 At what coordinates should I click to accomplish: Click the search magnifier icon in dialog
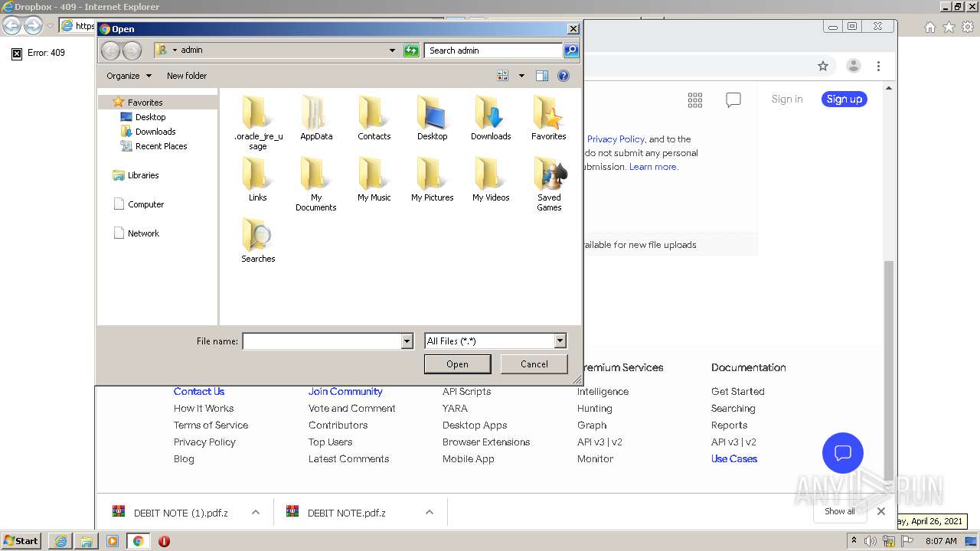[x=571, y=51]
